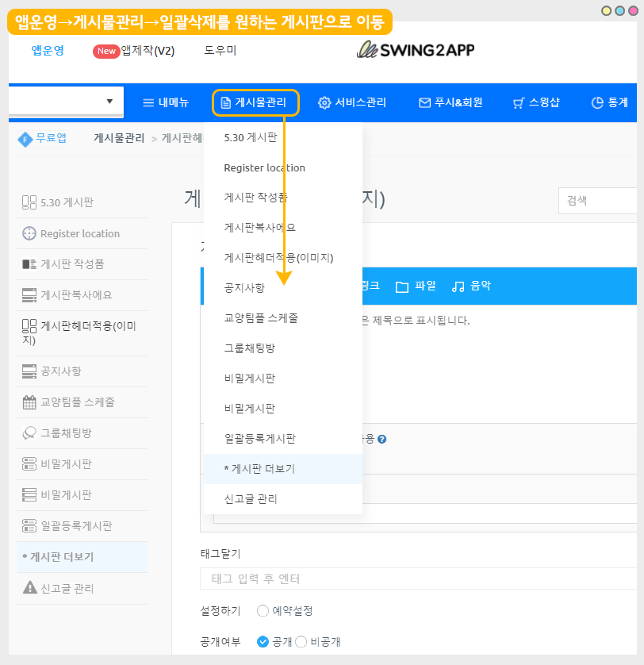Select the 비공개 visibility option
Screen dimensions: 644x665
[301, 641]
